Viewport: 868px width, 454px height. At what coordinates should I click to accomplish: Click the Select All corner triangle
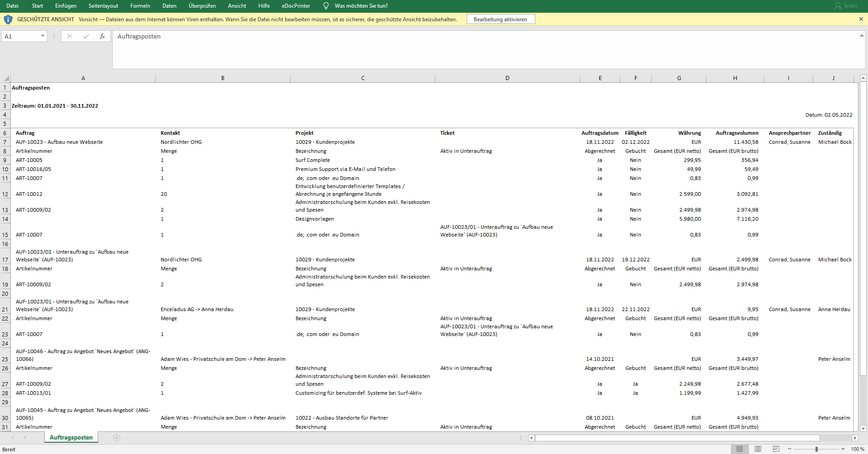pos(6,78)
